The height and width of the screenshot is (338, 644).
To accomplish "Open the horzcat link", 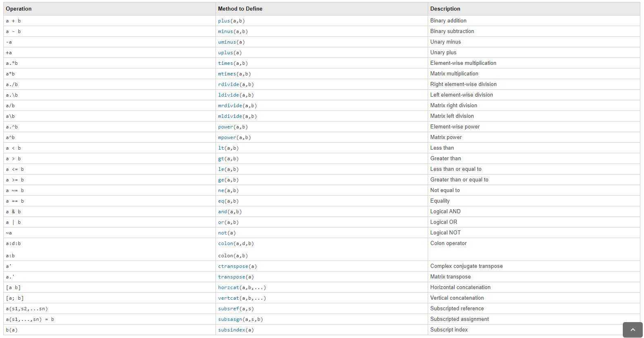I will [x=228, y=287].
